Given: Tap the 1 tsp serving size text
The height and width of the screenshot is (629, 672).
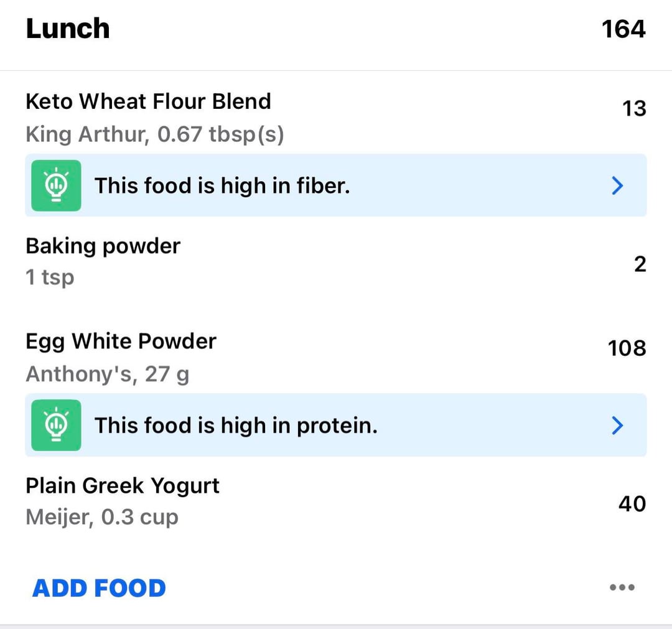Looking at the screenshot, I should pos(50,277).
